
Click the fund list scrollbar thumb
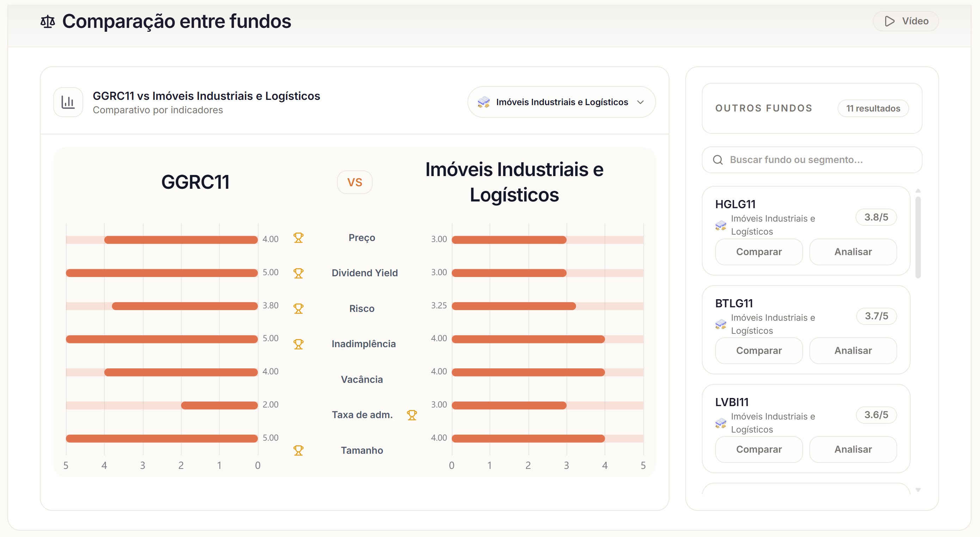coord(918,237)
